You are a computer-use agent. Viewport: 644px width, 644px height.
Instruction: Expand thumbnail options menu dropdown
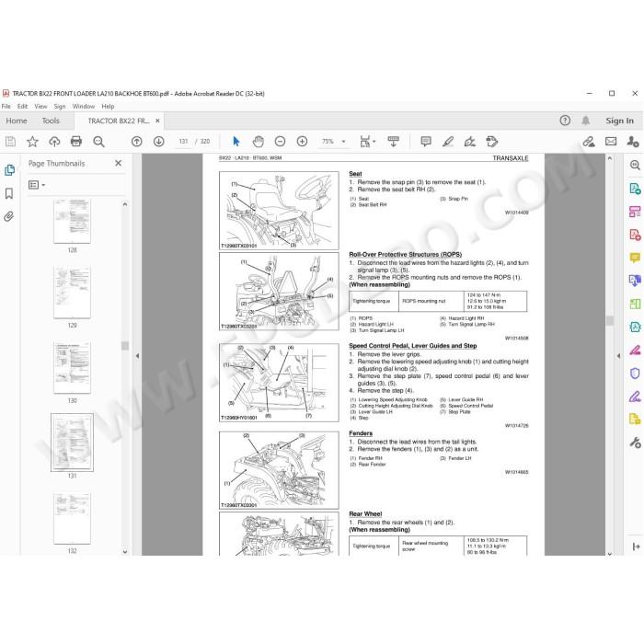(x=37, y=185)
